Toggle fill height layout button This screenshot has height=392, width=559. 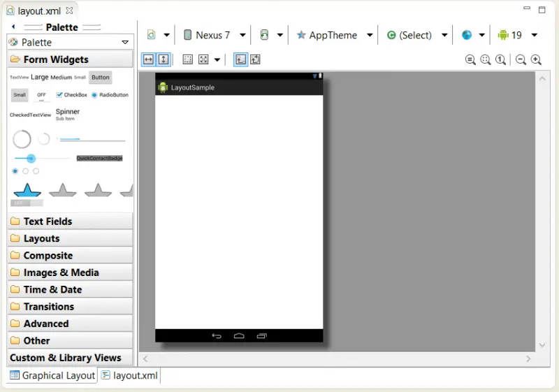pyautogui.click(x=163, y=60)
